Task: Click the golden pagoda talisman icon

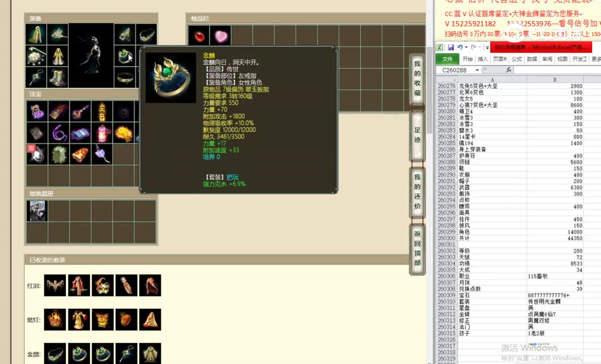Action: (102, 112)
